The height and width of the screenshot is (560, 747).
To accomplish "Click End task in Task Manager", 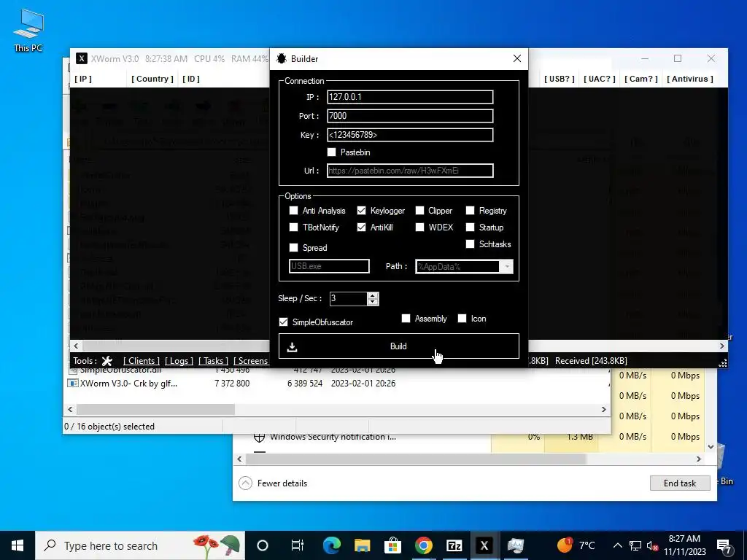I will [680, 483].
